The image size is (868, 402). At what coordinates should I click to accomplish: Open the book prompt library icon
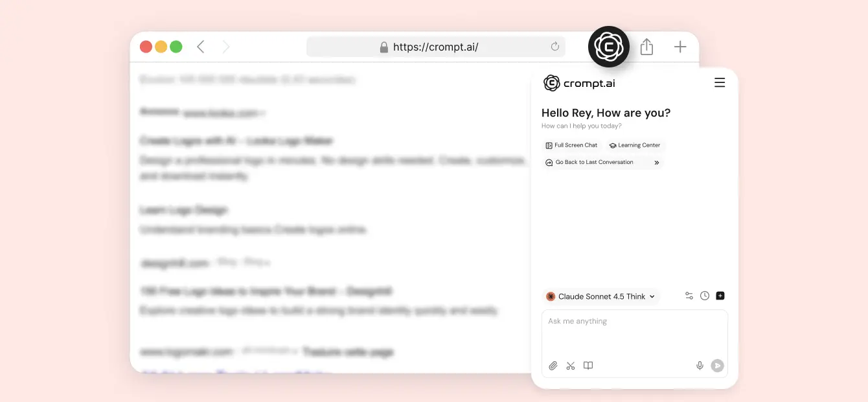tap(588, 366)
